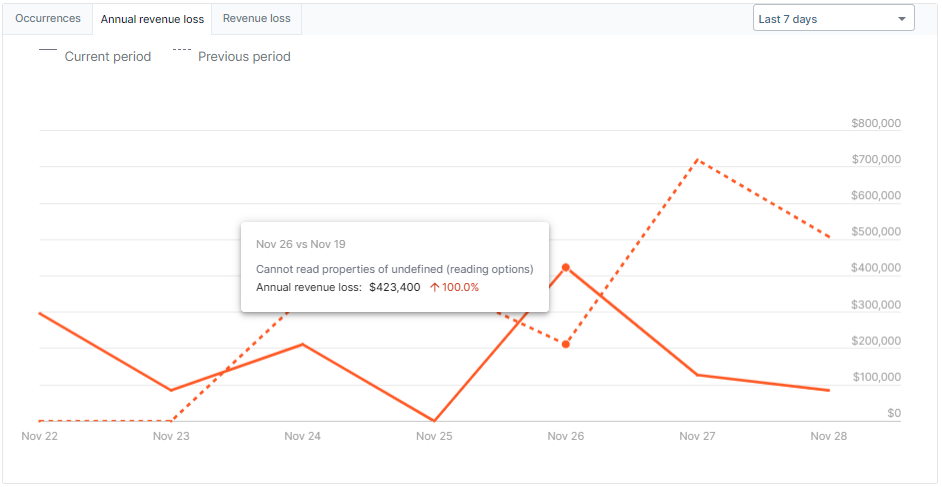Viewport: 942px width, 487px height.
Task: Click the $800,000 y-axis label
Action: click(876, 124)
